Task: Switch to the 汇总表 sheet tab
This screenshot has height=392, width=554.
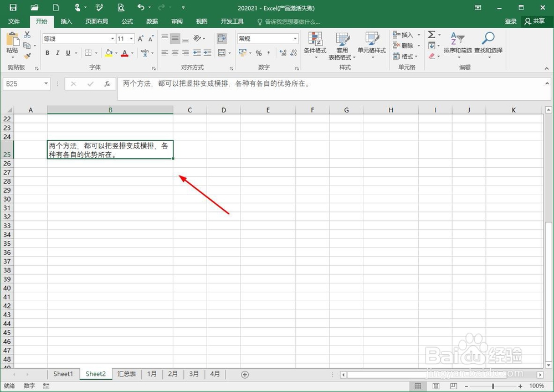Action: point(126,374)
